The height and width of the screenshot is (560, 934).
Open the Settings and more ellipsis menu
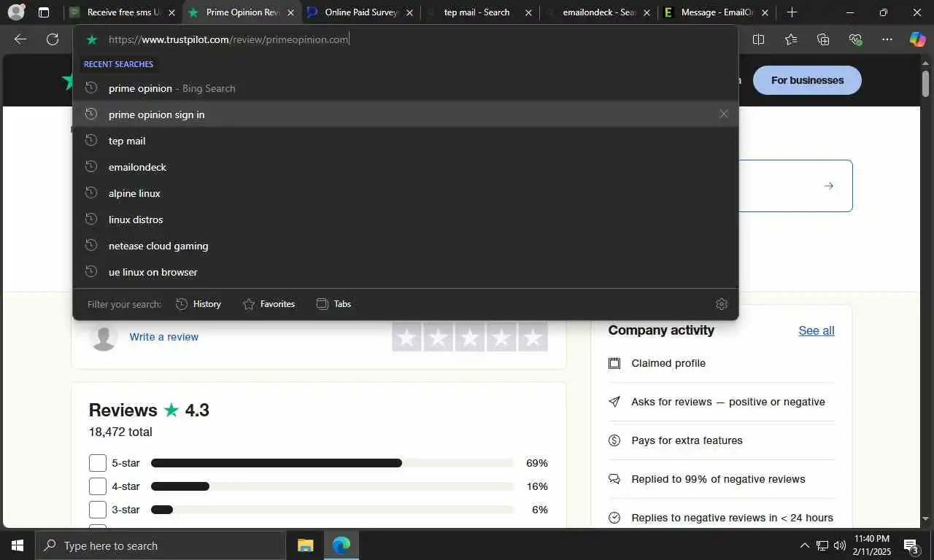[887, 39]
